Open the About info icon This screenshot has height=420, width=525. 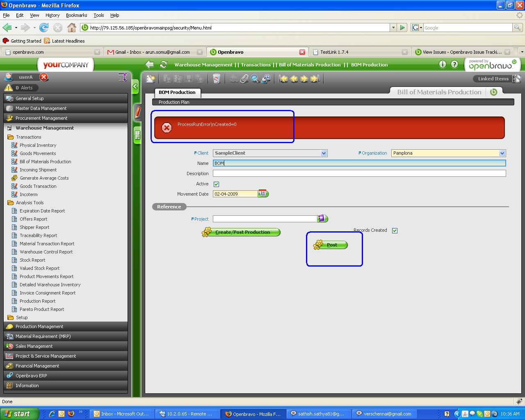pyautogui.click(x=442, y=64)
